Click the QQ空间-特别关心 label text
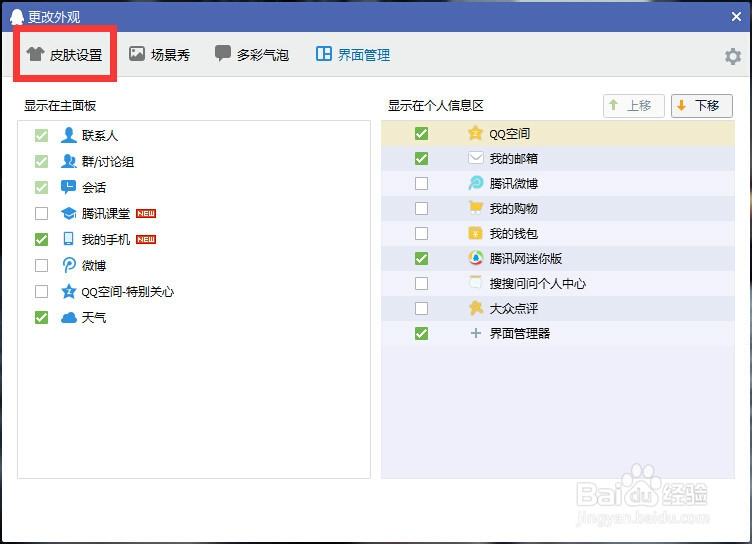This screenshot has height=544, width=752. click(x=128, y=291)
